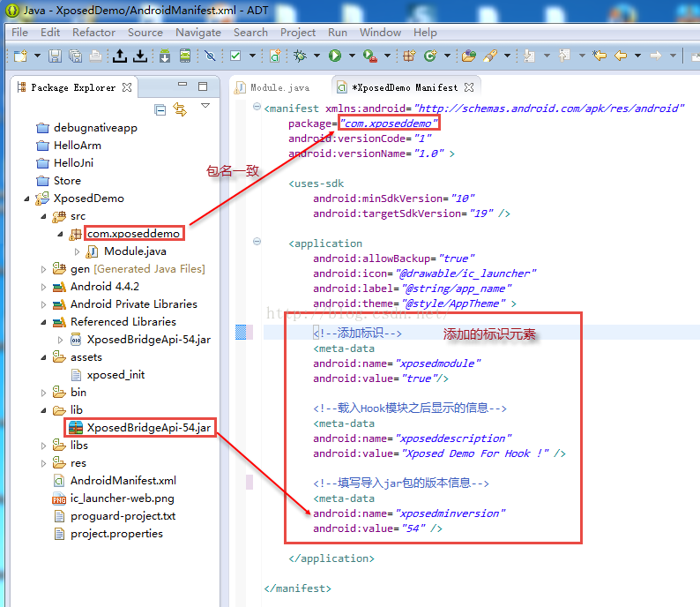
Task: Click the upload arrow toolbar icon
Action: pos(119,56)
